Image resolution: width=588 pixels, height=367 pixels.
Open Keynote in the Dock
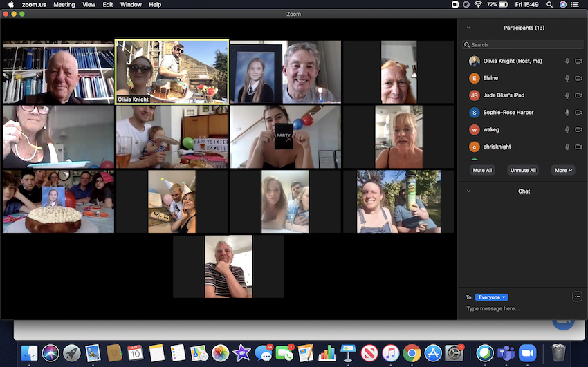tap(348, 352)
